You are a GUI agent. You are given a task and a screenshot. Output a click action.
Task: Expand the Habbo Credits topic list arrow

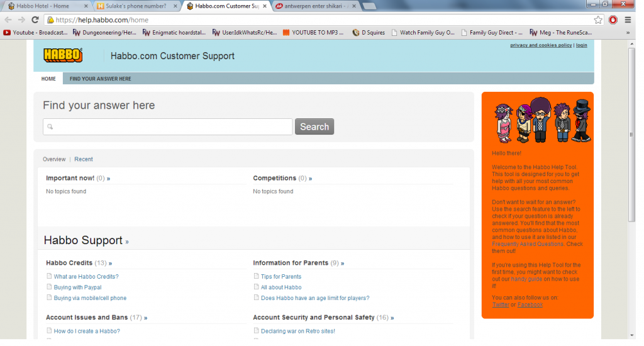pyautogui.click(x=111, y=264)
